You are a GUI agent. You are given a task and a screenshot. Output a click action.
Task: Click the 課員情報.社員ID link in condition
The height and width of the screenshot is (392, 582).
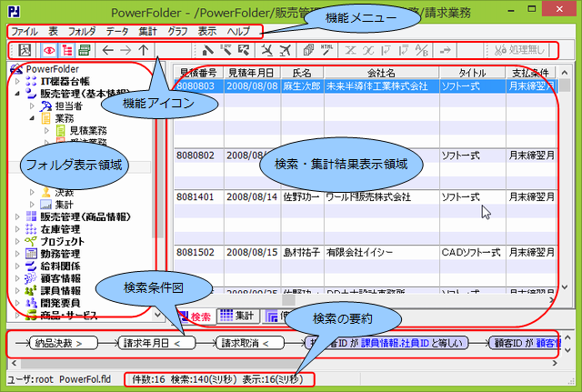(x=395, y=344)
